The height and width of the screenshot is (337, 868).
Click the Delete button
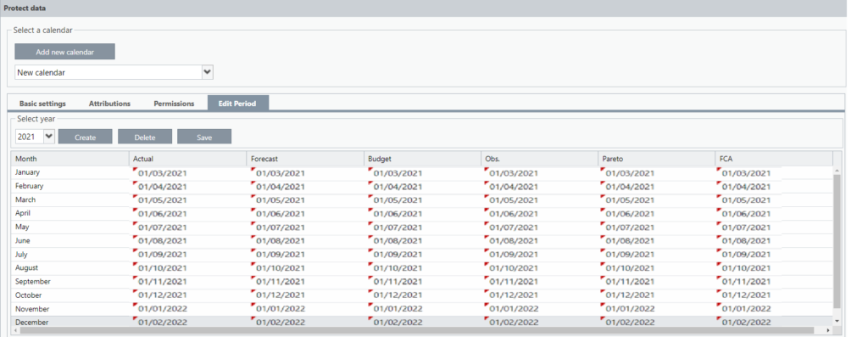145,137
